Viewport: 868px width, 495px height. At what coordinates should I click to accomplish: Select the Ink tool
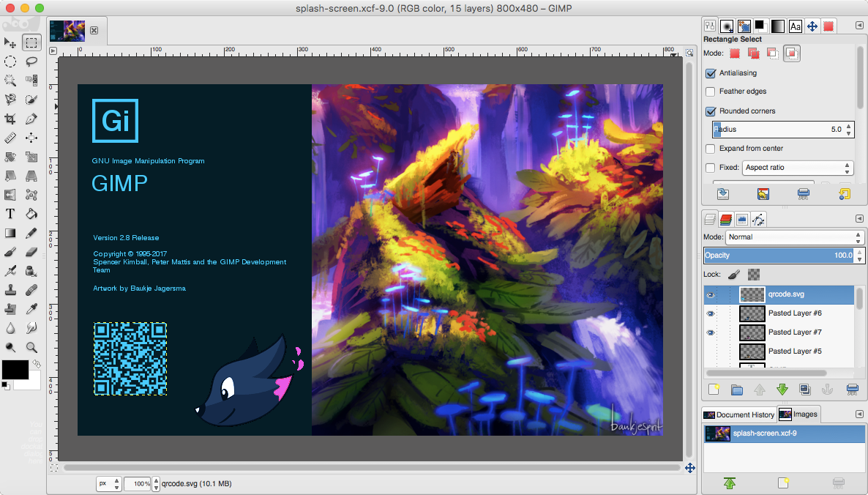coord(31,272)
